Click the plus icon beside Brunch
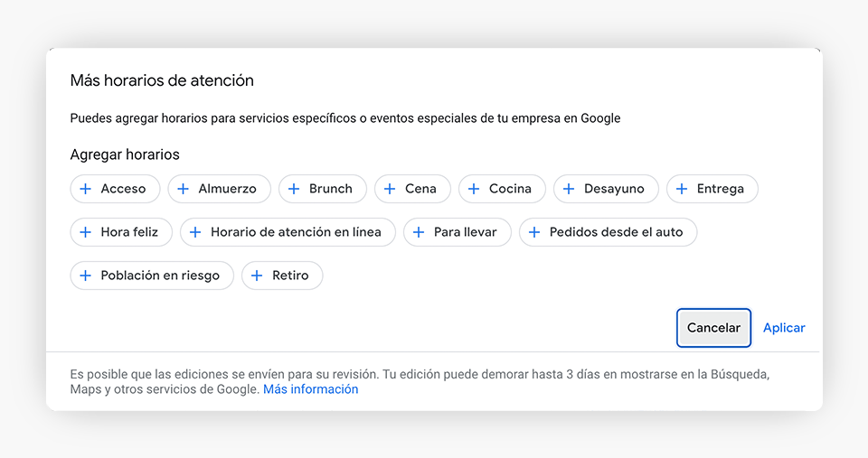Viewport: 868px width, 458px height. (294, 189)
